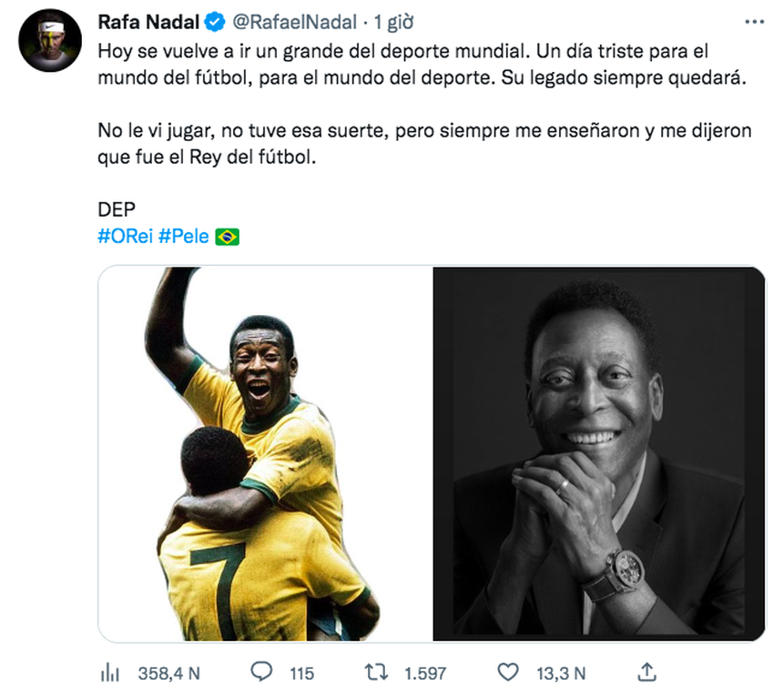
Task: Click the '115' replies count
Action: coord(300,671)
